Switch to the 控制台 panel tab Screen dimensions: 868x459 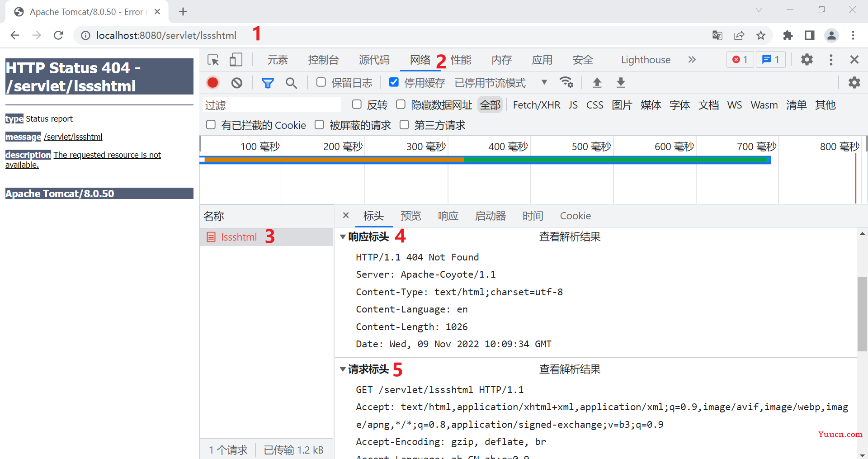pyautogui.click(x=323, y=60)
